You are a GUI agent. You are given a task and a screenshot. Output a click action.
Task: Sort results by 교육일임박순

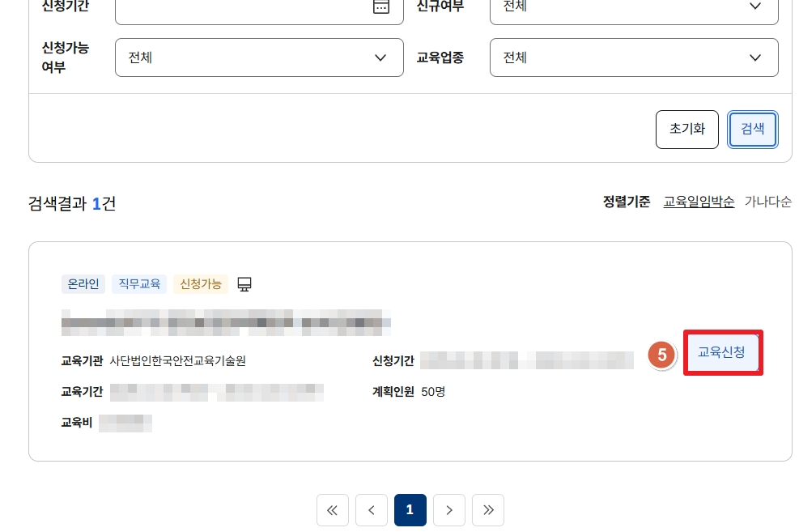click(699, 202)
